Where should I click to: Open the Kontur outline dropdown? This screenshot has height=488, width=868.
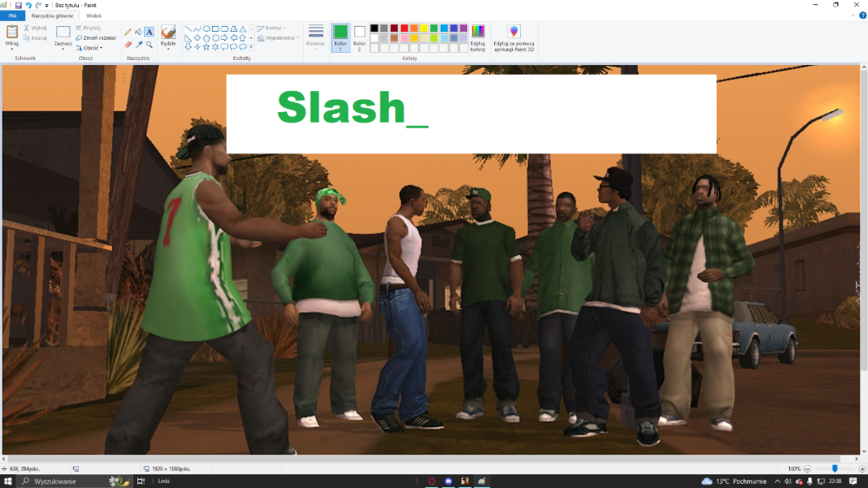(272, 28)
